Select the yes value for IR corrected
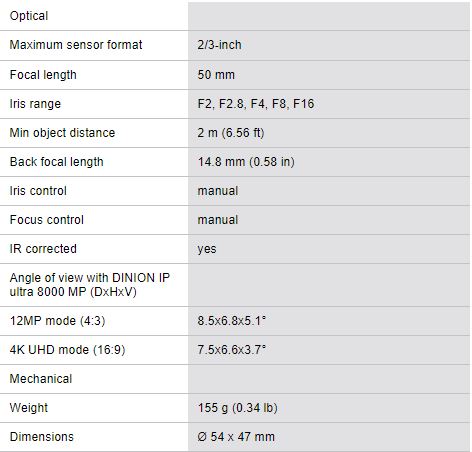 (207, 249)
